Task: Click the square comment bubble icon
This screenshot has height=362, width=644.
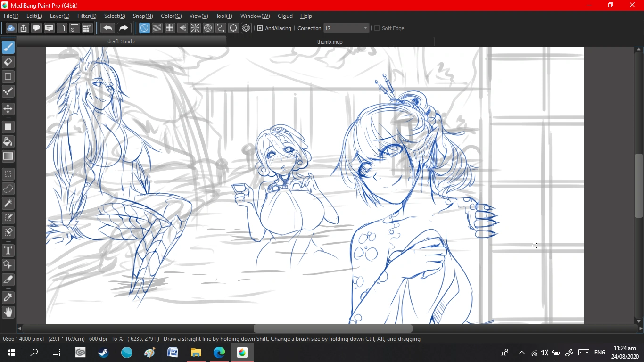Action: [49, 28]
